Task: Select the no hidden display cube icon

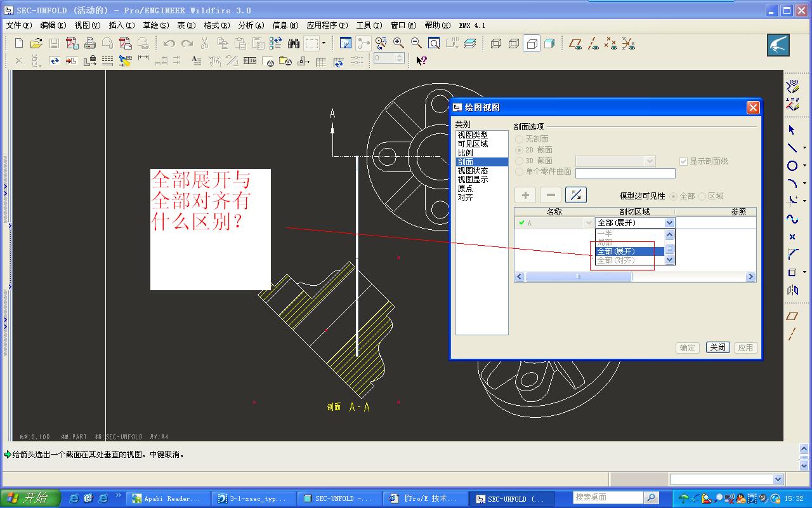Action: tap(532, 43)
